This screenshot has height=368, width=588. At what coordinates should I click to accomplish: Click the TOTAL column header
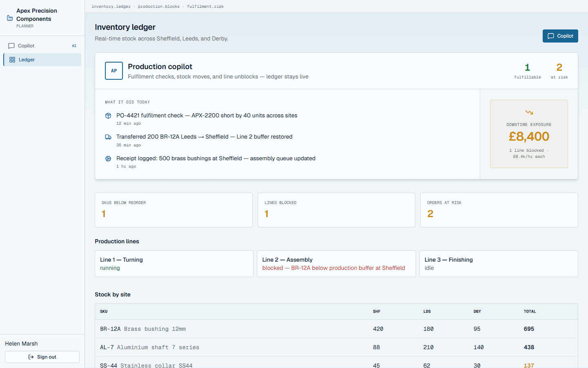click(530, 312)
